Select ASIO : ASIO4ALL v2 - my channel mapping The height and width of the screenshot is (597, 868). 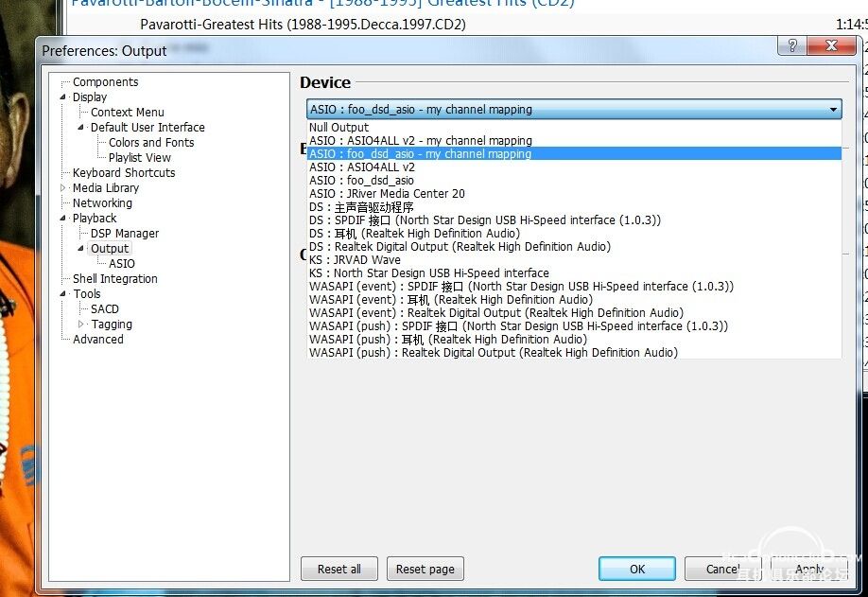(x=574, y=141)
